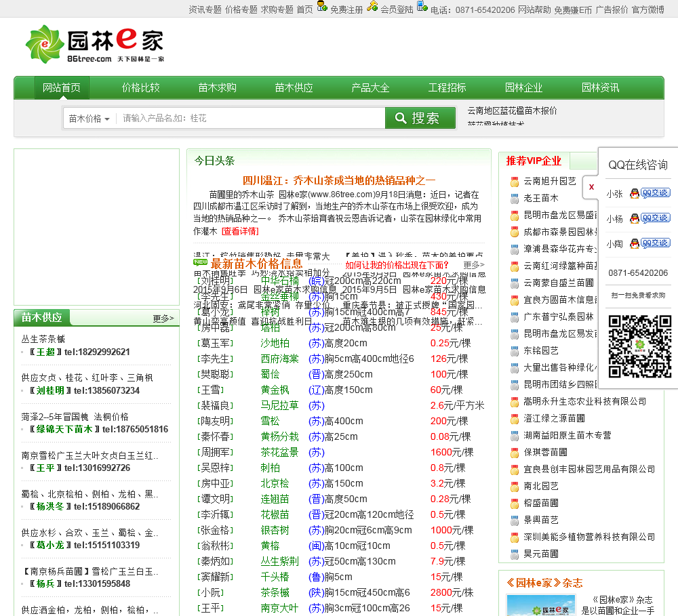Click product 马尼拉草 in price list

pos(279,405)
